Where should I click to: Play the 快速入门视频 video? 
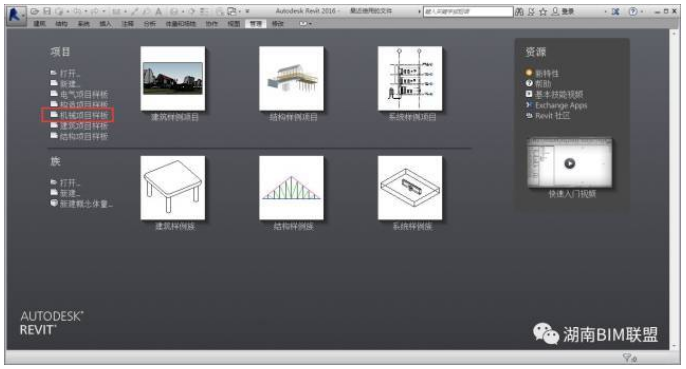tap(570, 163)
